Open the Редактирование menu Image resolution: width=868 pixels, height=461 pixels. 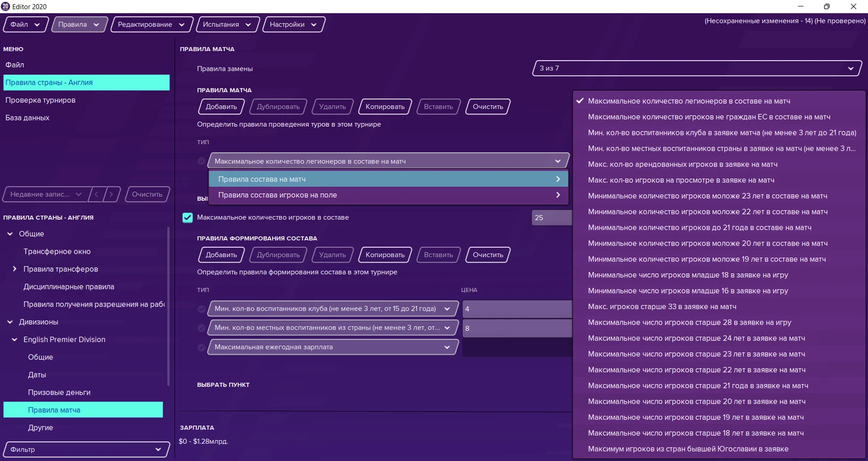(151, 24)
